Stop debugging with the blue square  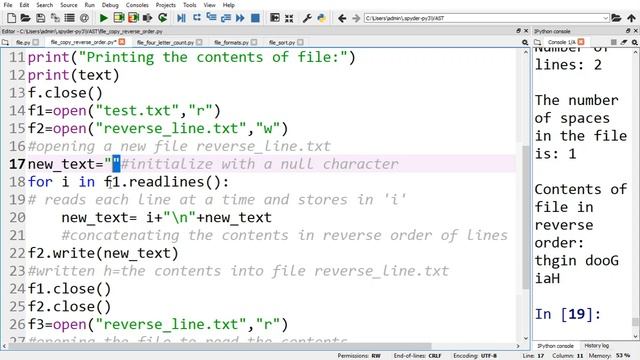pos(255,18)
